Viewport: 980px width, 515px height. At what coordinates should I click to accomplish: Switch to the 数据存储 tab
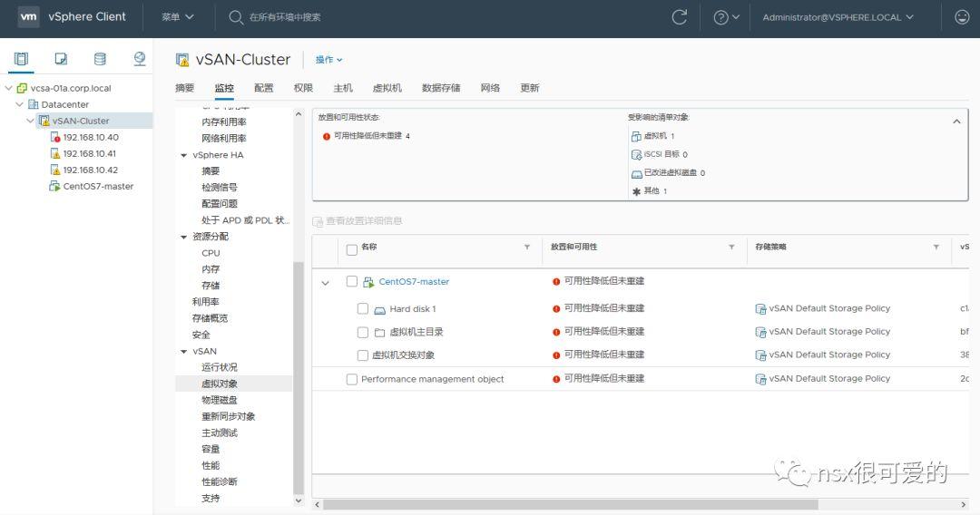click(441, 88)
